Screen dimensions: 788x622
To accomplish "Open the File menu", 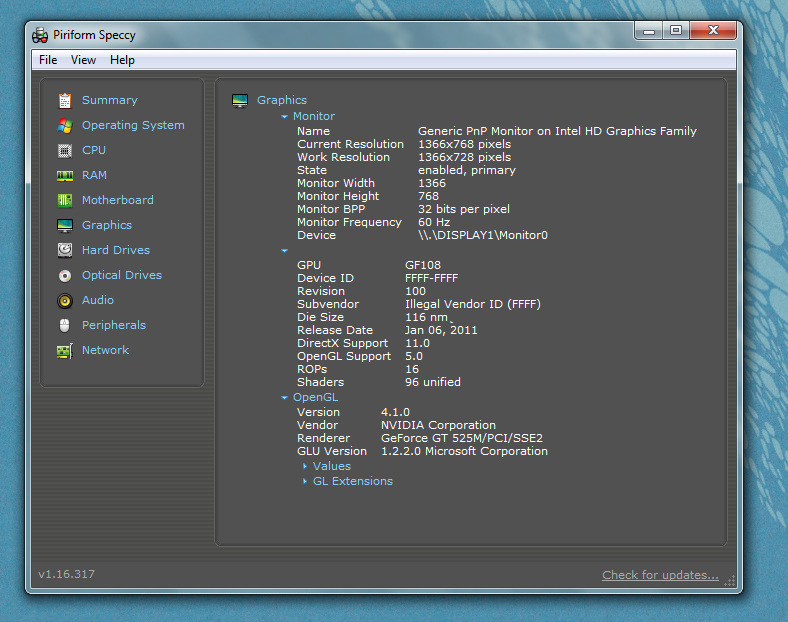I will 48,60.
